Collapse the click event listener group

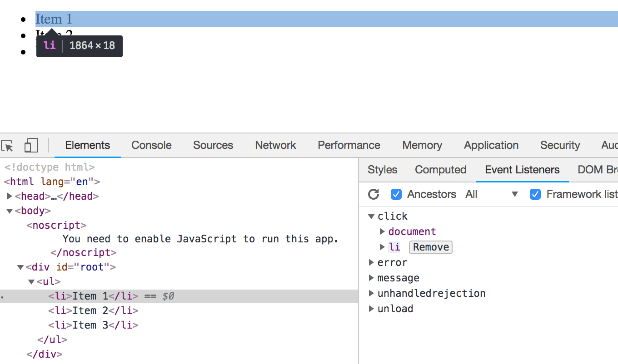point(371,216)
